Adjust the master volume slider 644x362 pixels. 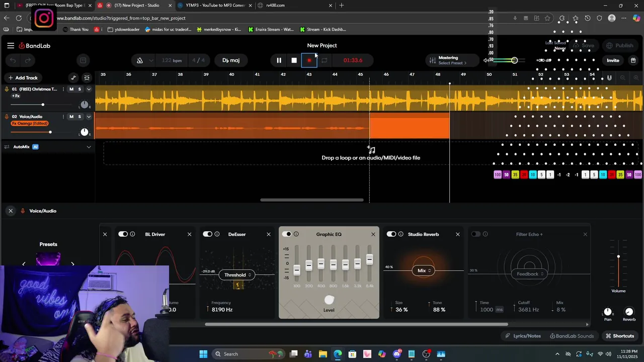[514, 60]
